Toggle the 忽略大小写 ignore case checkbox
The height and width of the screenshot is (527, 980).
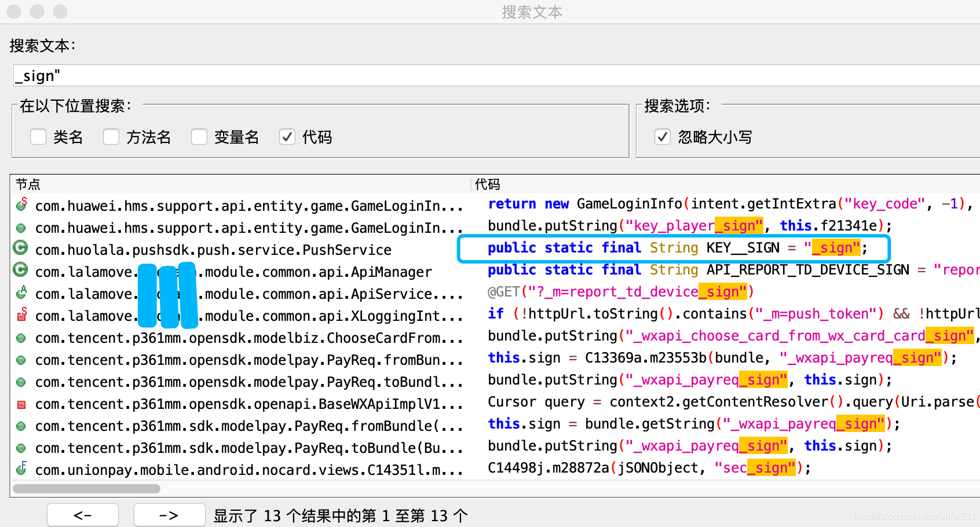[663, 137]
